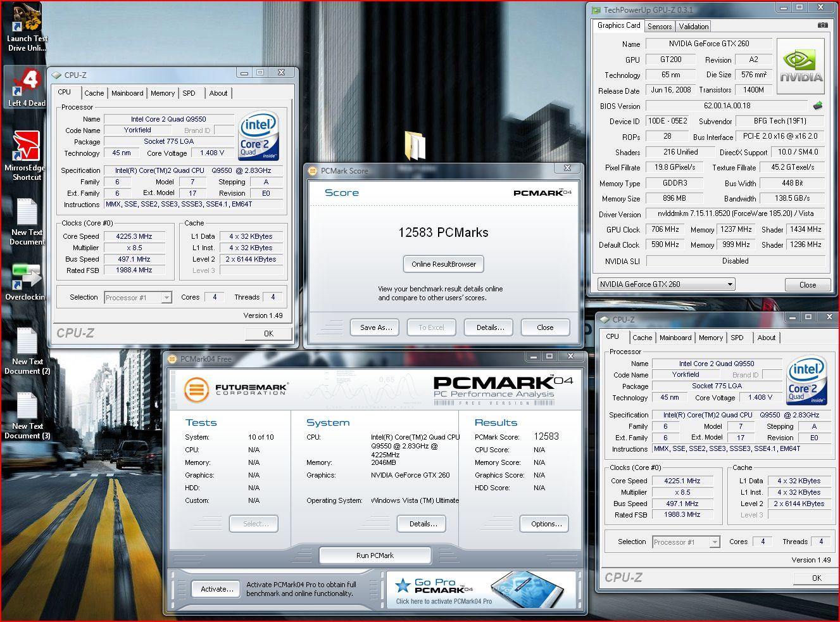
Task: Click grayed To Excel button
Action: (431, 327)
